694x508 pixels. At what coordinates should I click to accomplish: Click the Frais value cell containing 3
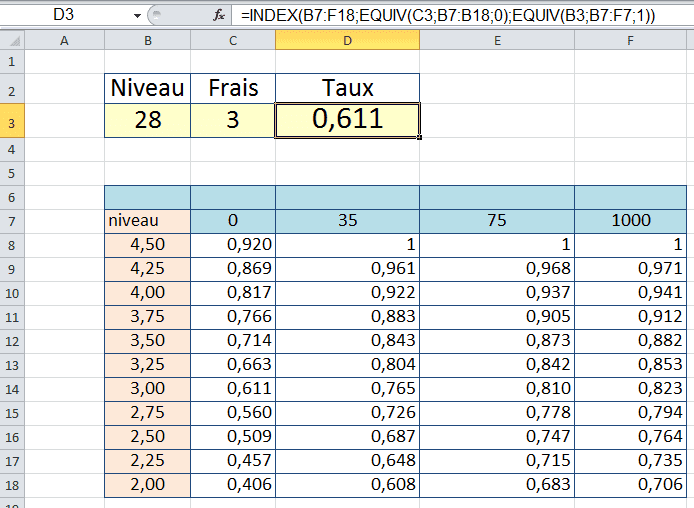(x=233, y=120)
